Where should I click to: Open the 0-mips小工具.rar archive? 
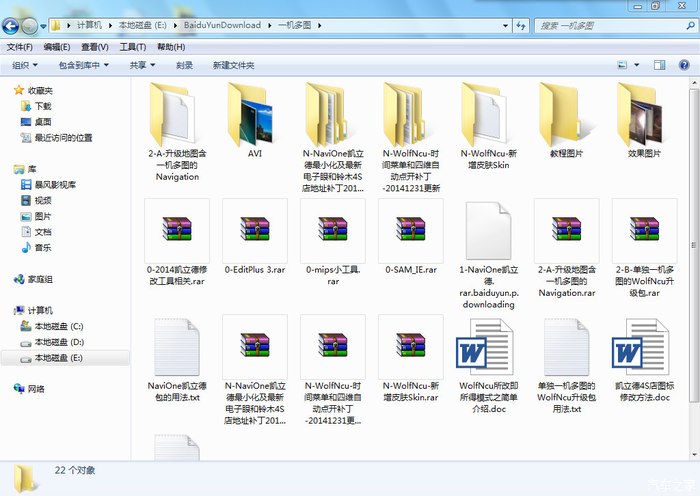click(332, 230)
